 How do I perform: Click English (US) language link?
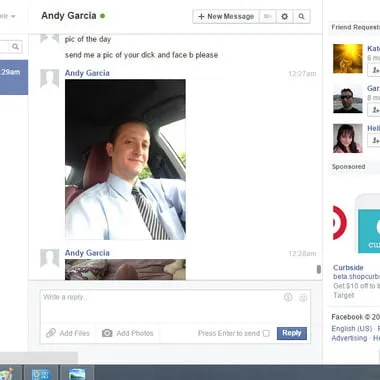click(x=352, y=329)
